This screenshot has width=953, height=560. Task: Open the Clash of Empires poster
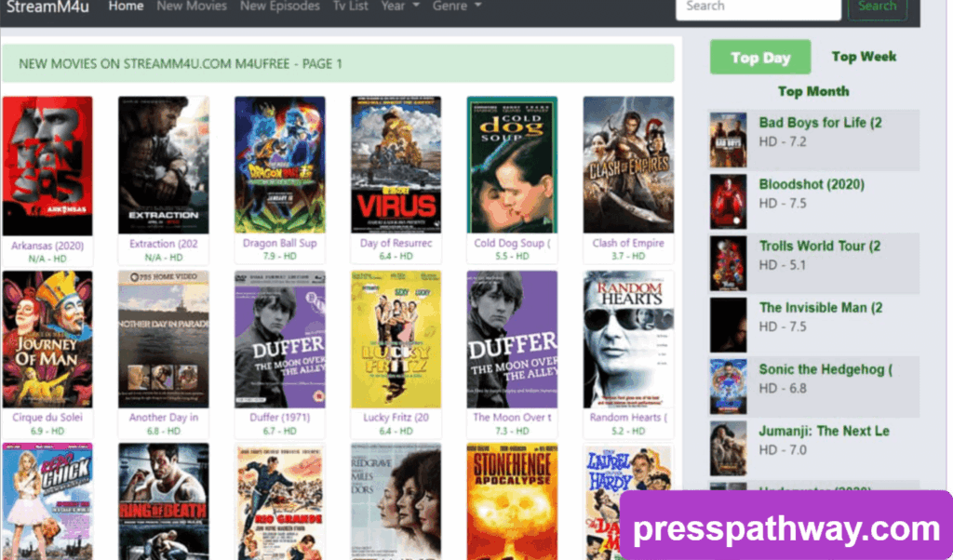628,165
